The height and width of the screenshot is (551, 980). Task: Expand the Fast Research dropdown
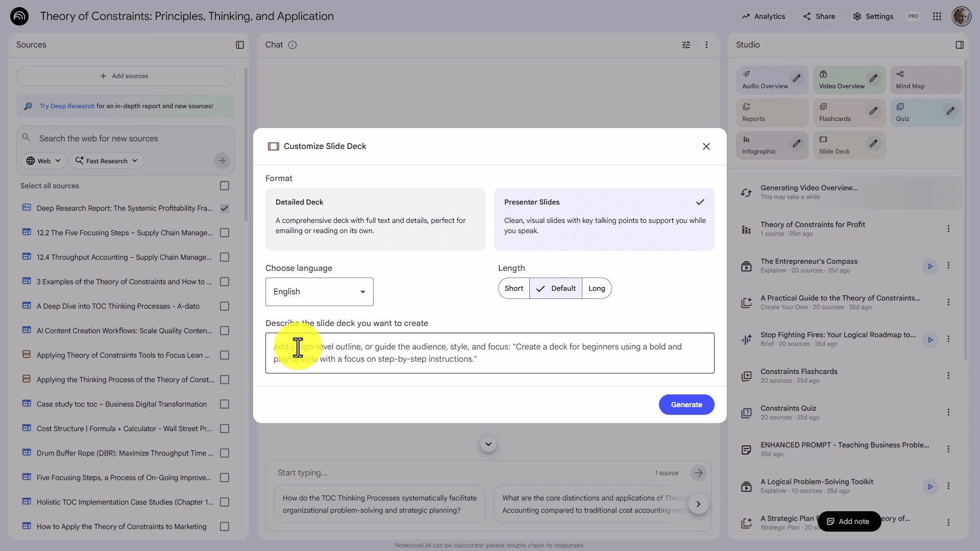click(x=107, y=161)
